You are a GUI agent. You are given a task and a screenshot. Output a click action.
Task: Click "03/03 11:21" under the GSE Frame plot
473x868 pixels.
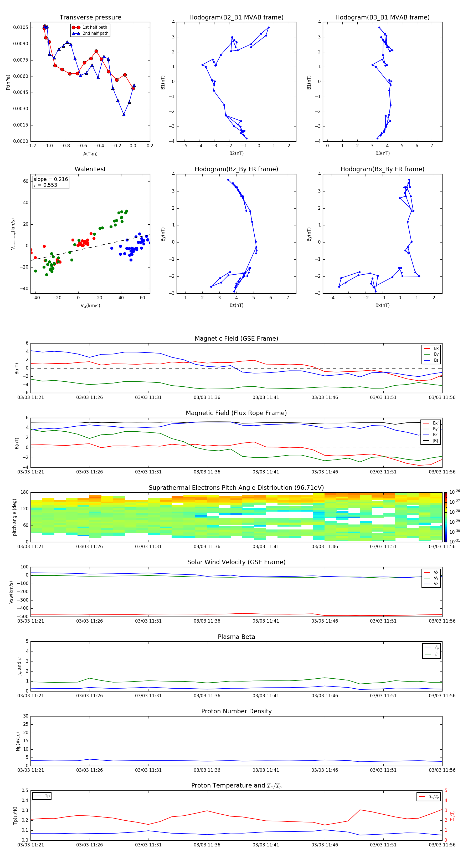(x=31, y=398)
